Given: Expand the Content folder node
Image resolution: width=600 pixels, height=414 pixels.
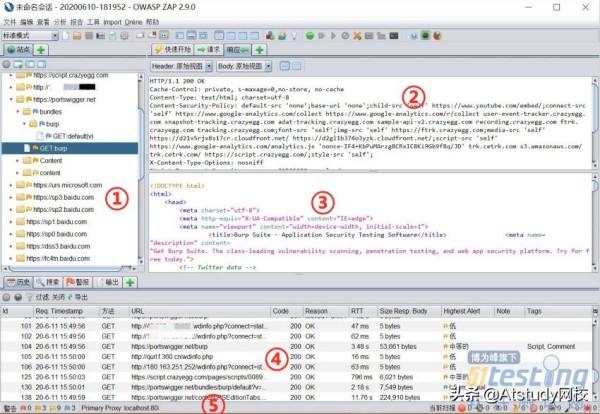Looking at the screenshot, I should click(18, 161).
